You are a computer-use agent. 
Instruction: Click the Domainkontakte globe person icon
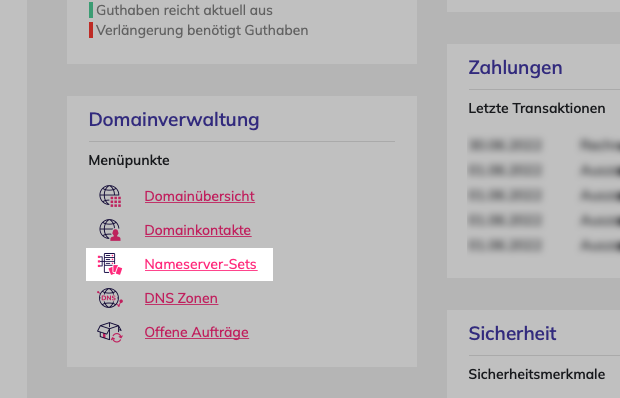[x=110, y=230]
